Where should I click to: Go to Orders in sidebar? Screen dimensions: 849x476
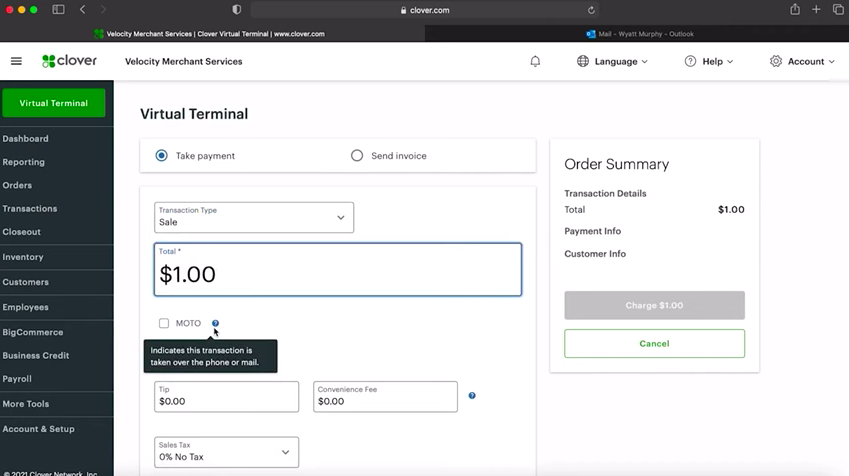pos(17,185)
